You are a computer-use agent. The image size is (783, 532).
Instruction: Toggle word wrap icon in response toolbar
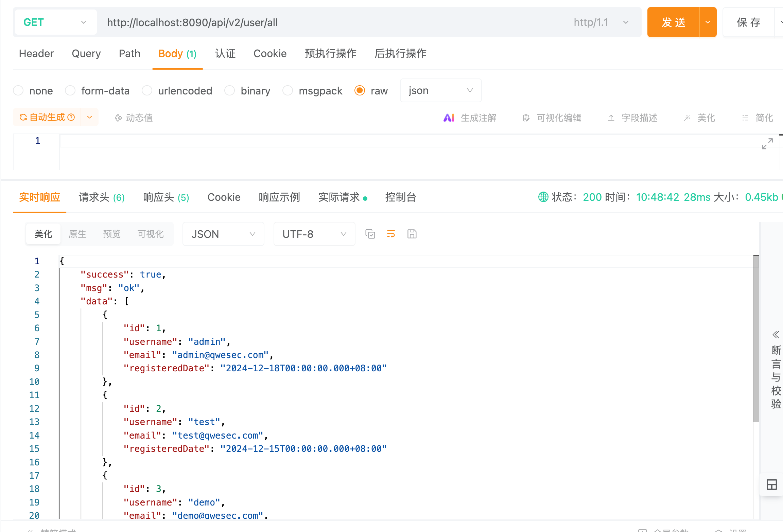tap(391, 234)
